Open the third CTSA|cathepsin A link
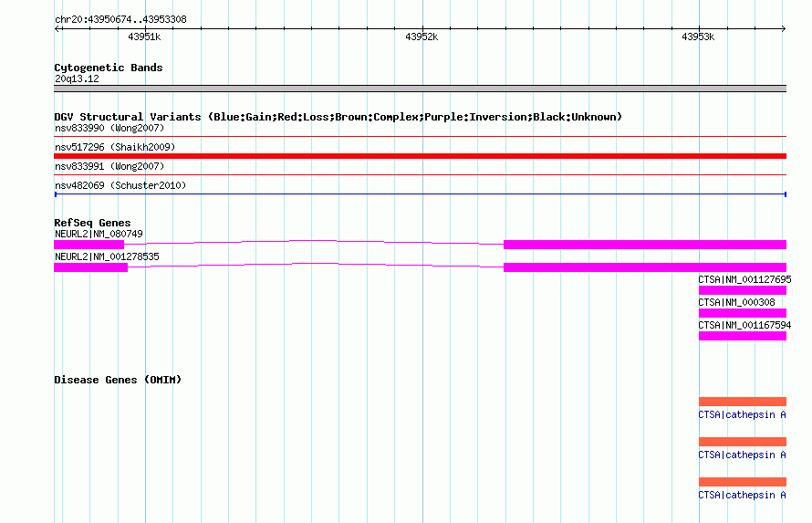 [x=742, y=495]
